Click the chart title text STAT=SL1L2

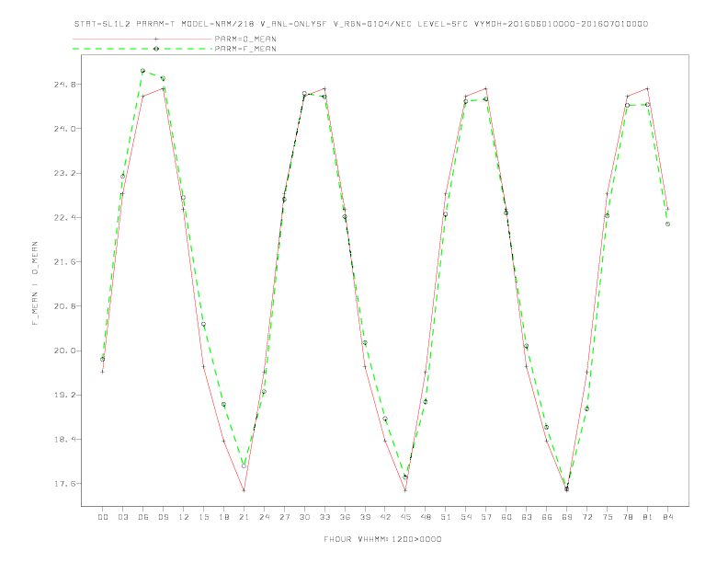tap(102, 24)
